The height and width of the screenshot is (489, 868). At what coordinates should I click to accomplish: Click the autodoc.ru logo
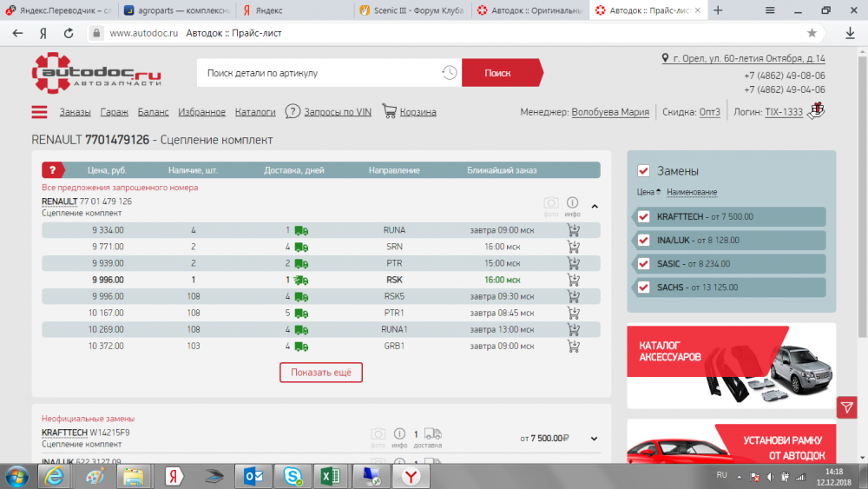point(96,73)
